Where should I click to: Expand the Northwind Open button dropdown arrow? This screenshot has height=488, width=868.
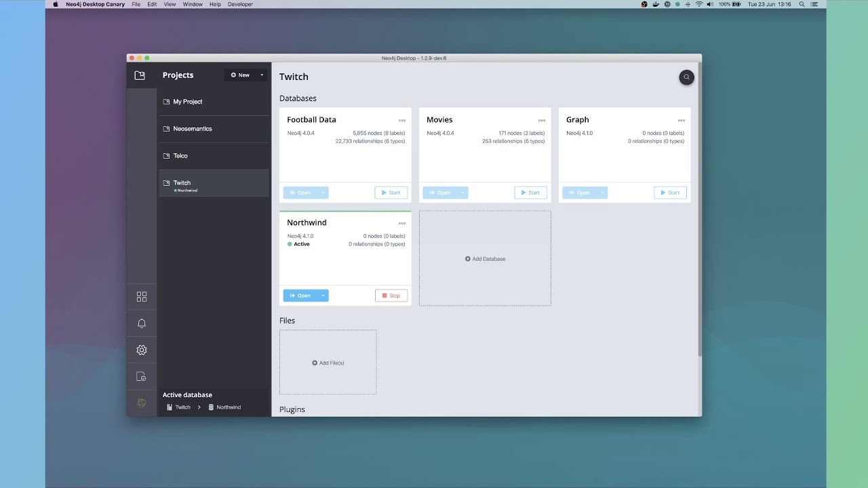point(323,296)
